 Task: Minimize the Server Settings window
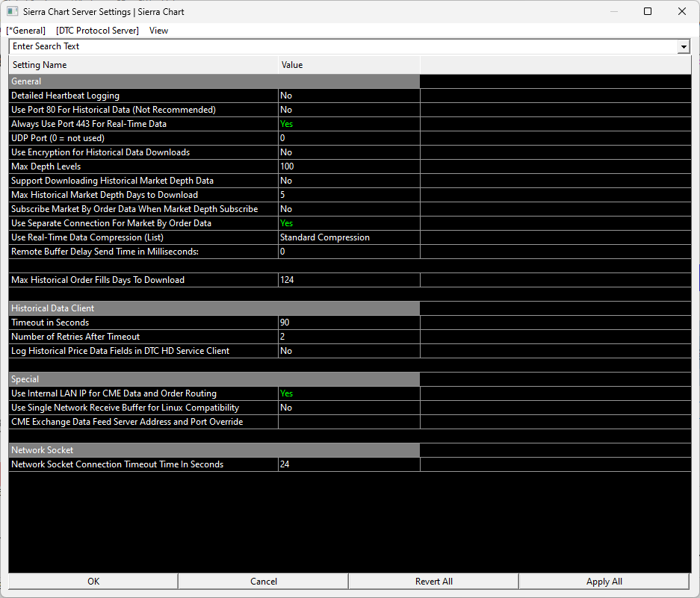(614, 12)
